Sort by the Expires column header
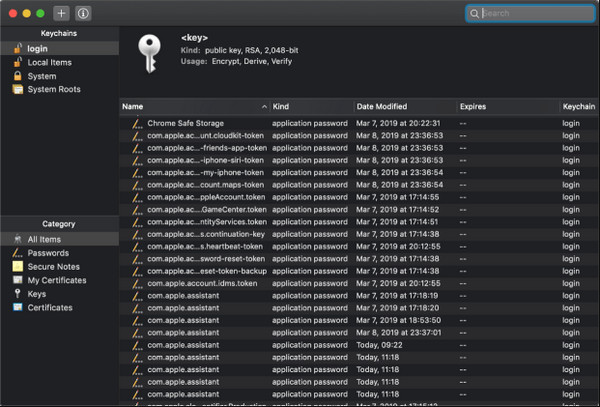Image resolution: width=600 pixels, height=407 pixels. tap(505, 105)
